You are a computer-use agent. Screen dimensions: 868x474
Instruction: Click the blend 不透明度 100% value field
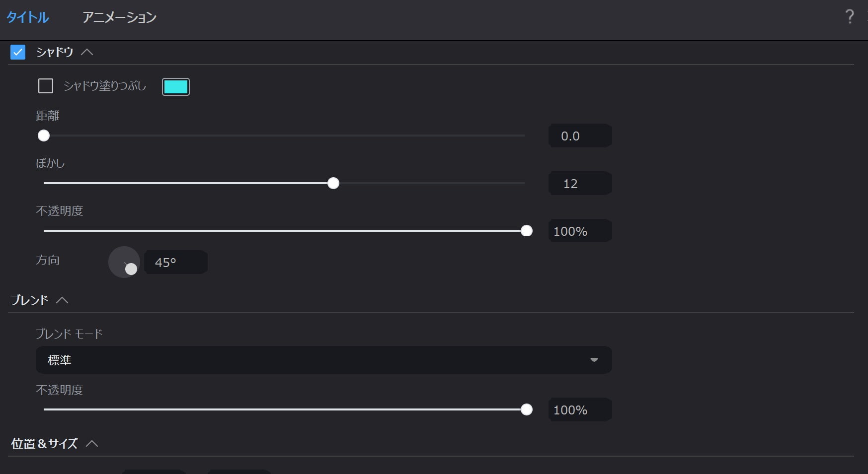coord(580,410)
